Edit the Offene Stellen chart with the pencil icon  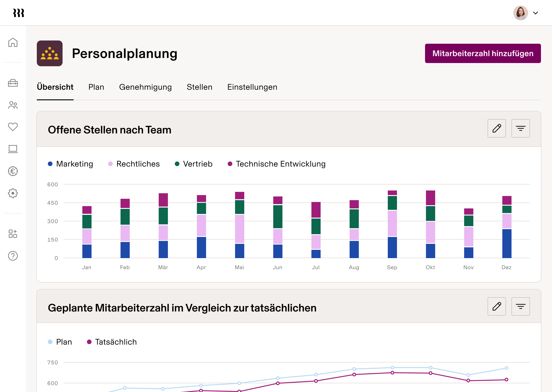point(497,128)
